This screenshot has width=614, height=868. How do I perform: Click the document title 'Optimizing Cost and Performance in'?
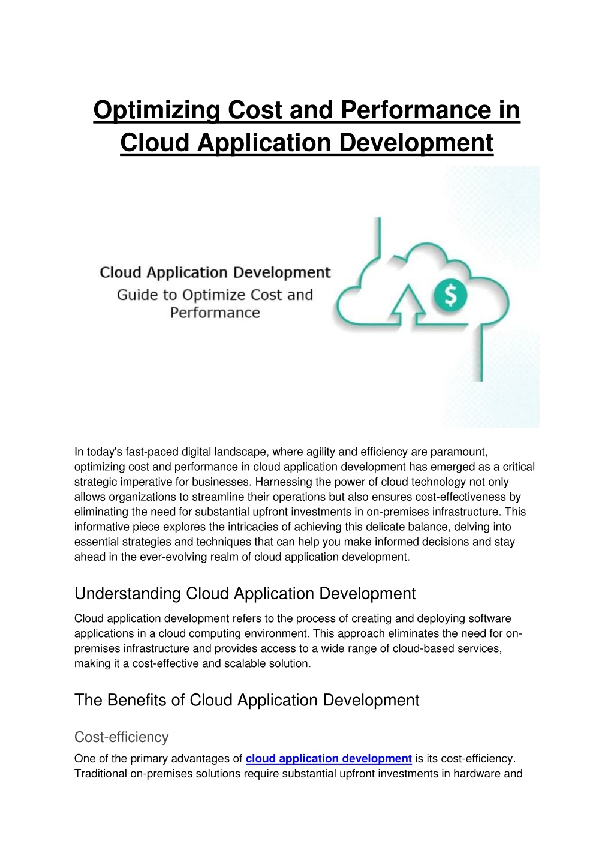pyautogui.click(x=307, y=110)
